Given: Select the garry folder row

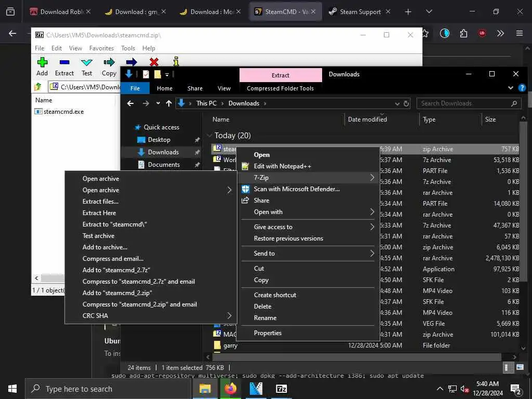Looking at the screenshot, I should pos(365,345).
